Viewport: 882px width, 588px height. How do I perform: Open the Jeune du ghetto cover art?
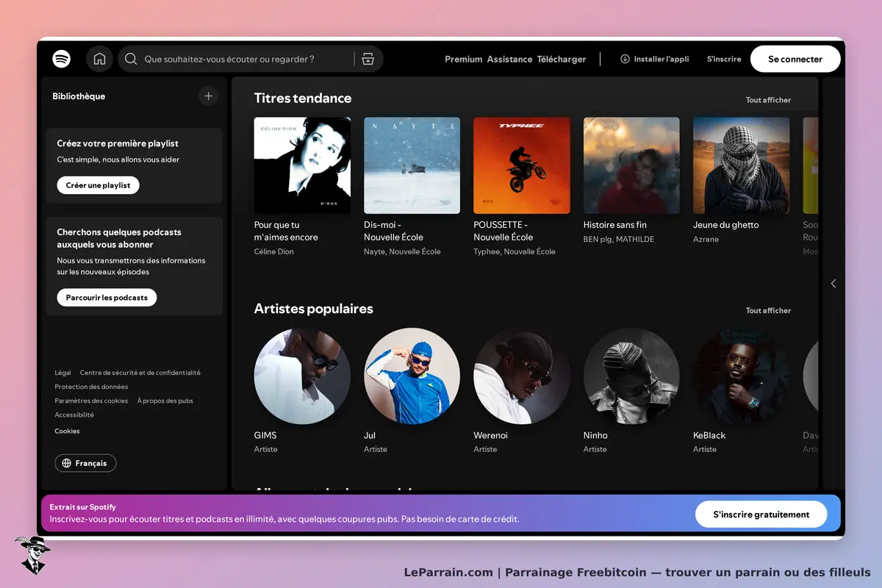pos(742,165)
